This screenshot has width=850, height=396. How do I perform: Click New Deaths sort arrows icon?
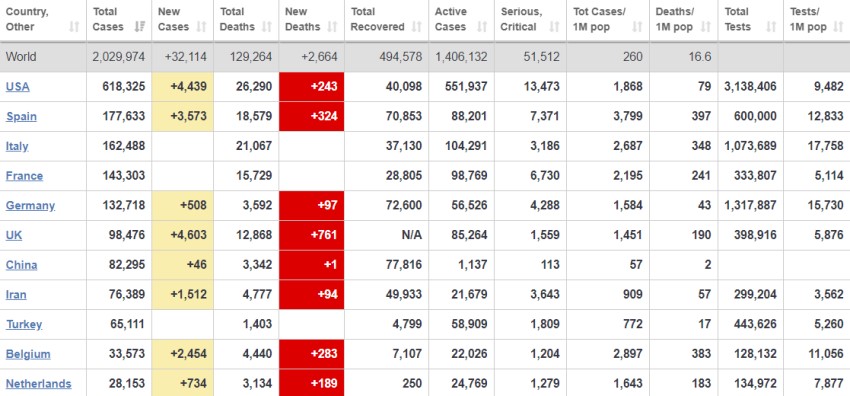click(x=332, y=27)
